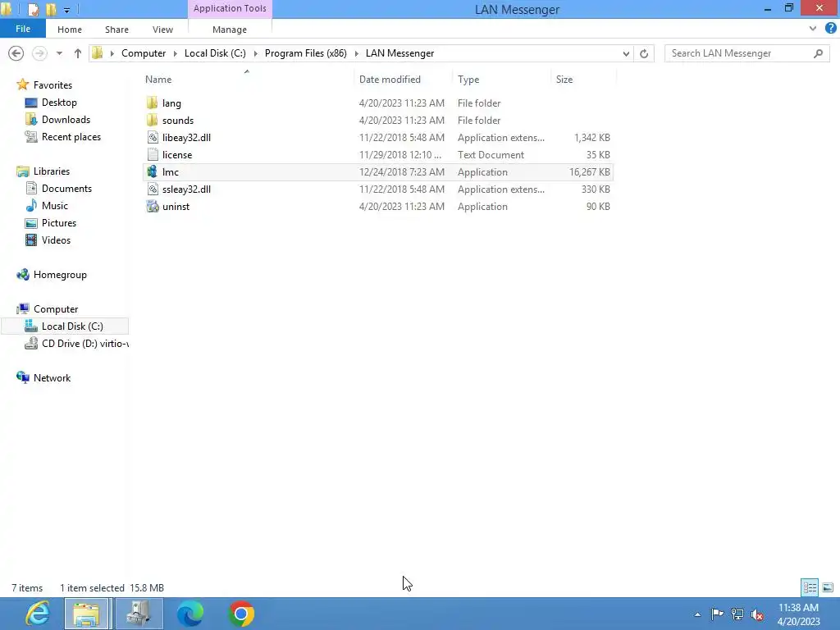Switch to the View ribbon tab
Image resolution: width=840 pixels, height=630 pixels.
[x=162, y=30]
